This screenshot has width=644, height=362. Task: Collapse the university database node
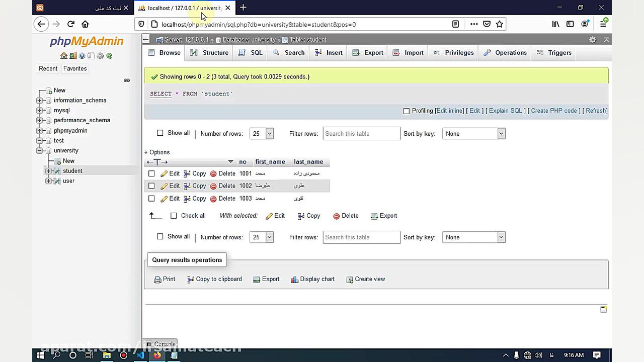pyautogui.click(x=40, y=151)
